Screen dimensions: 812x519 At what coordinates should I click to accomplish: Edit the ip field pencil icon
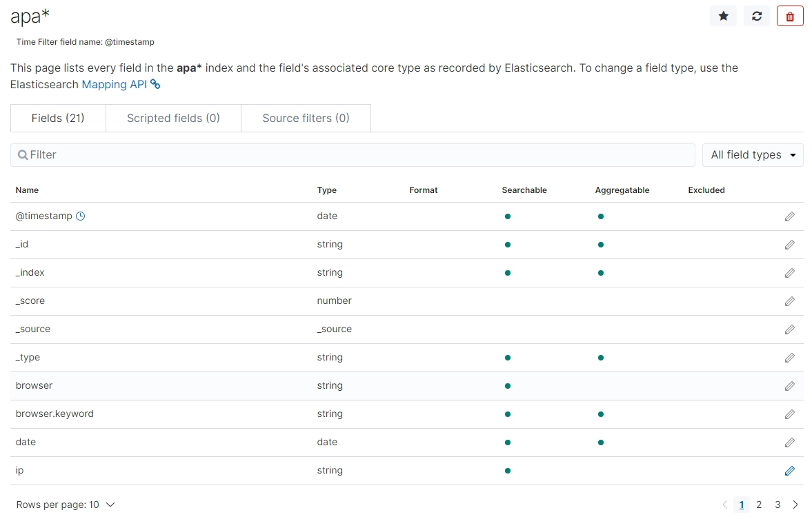789,471
